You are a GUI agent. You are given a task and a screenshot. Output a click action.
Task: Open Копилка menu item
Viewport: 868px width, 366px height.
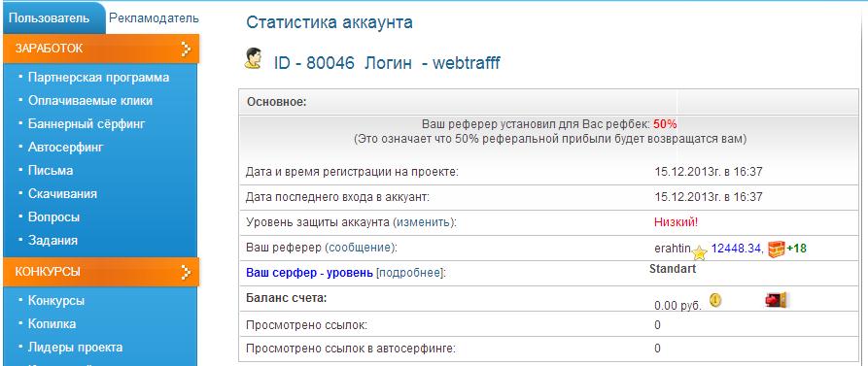click(x=52, y=324)
